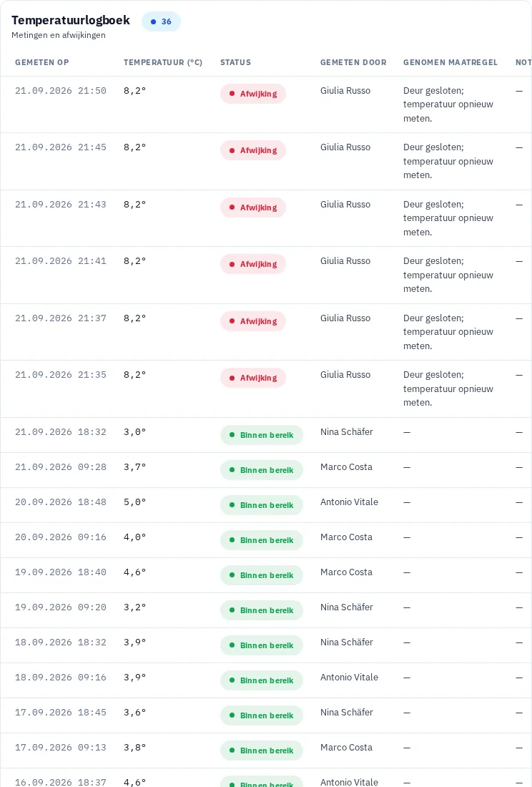
Task: Click 'Binnen bereik' badge for 18.09.2026 18:32
Action: [262, 646]
